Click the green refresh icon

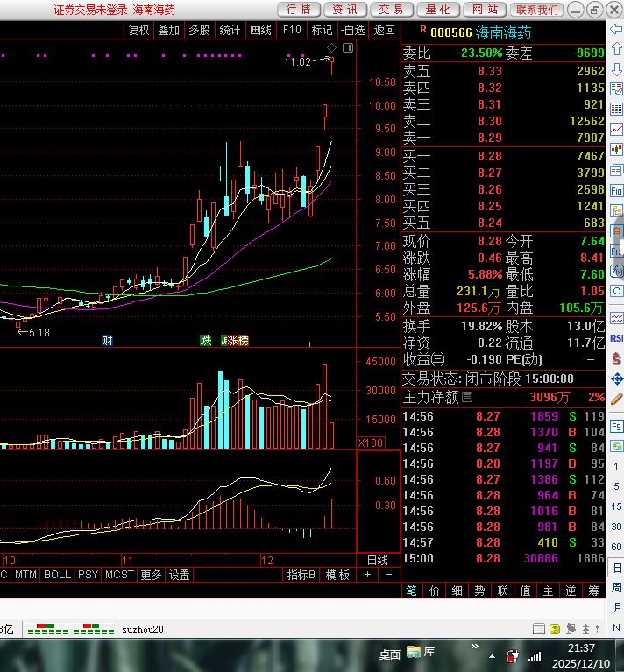pos(616,446)
